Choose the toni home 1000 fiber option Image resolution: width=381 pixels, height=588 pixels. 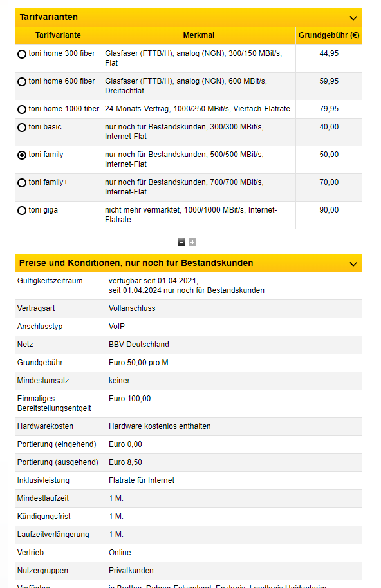click(21, 109)
